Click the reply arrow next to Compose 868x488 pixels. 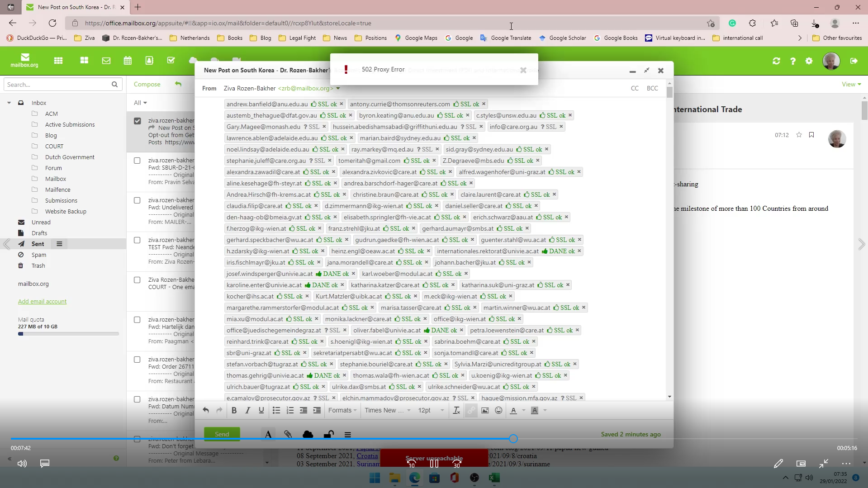click(178, 84)
